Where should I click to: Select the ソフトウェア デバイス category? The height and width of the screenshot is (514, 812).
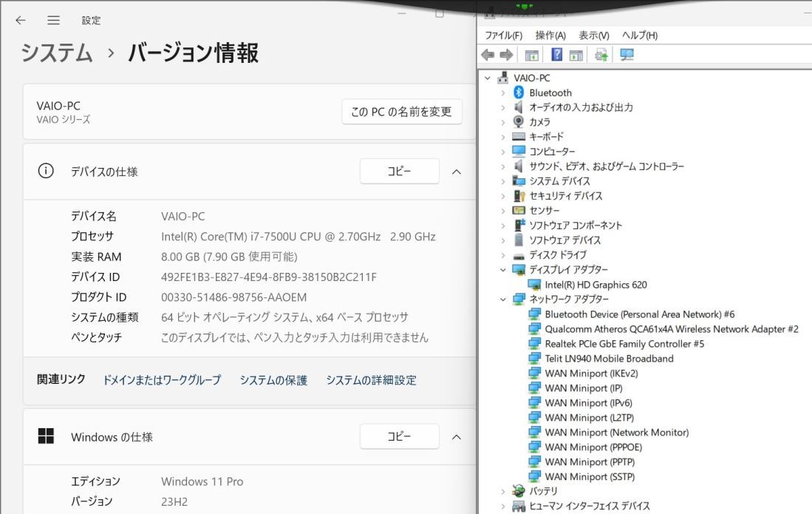coord(564,240)
